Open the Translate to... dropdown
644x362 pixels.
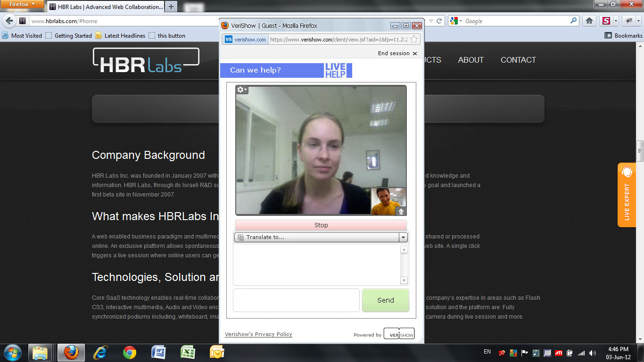pyautogui.click(x=321, y=237)
